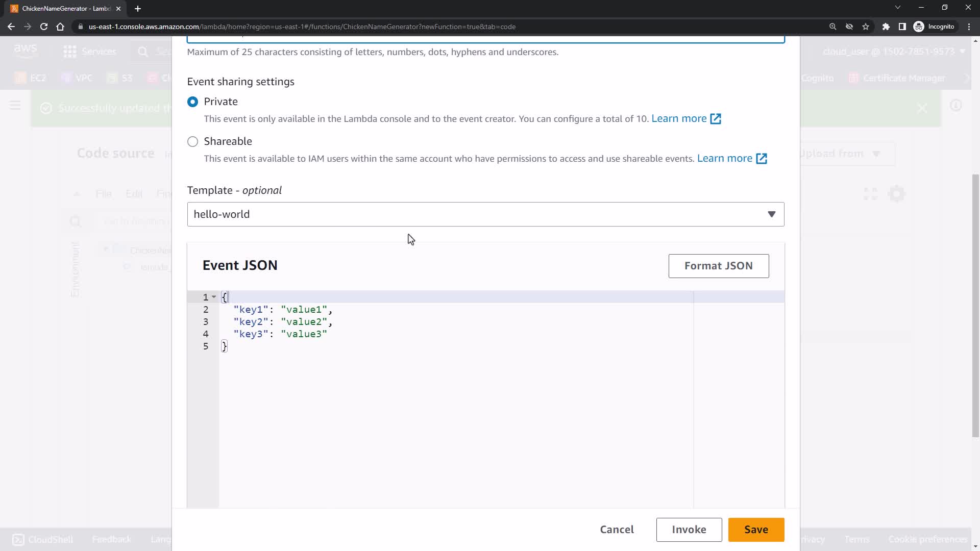The height and width of the screenshot is (551, 980).
Task: Click the browser home icon
Action: coord(60,27)
